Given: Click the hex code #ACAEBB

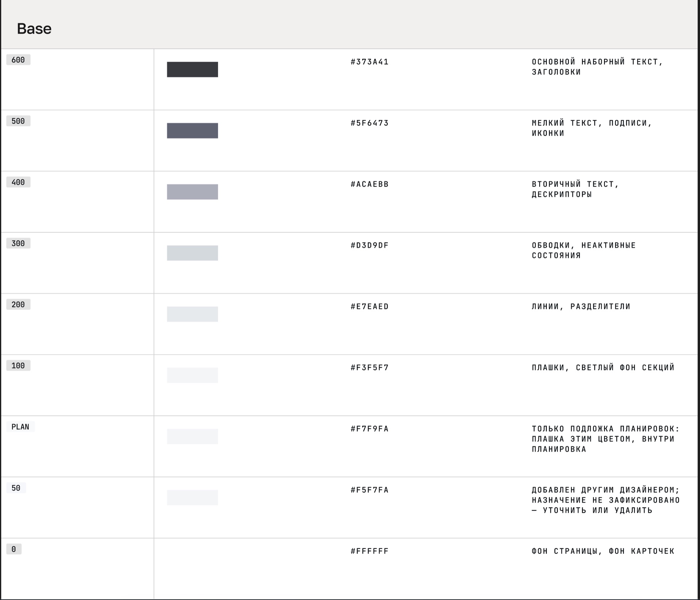Looking at the screenshot, I should 370,184.
